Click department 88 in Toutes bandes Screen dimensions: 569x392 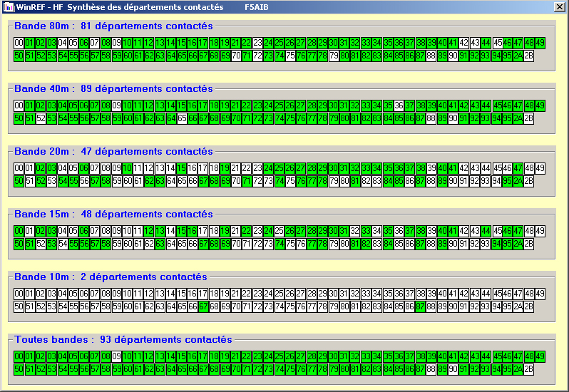pyautogui.click(x=431, y=369)
